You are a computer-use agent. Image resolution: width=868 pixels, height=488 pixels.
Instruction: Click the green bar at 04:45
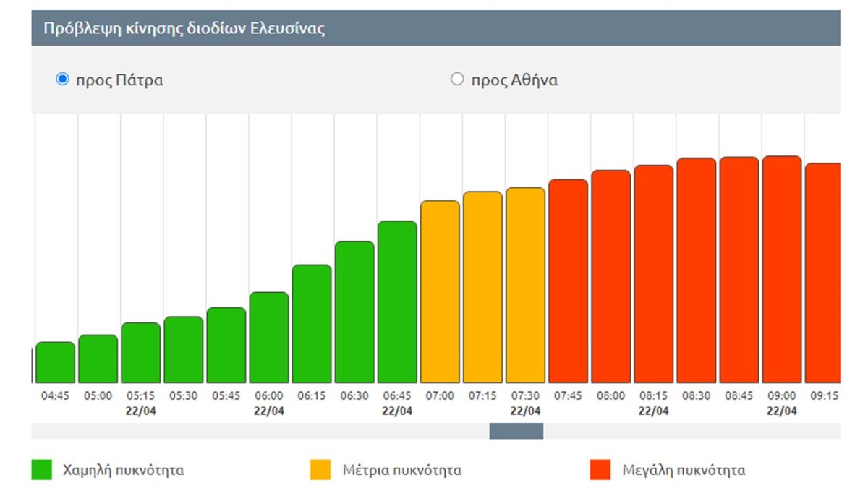[56, 362]
